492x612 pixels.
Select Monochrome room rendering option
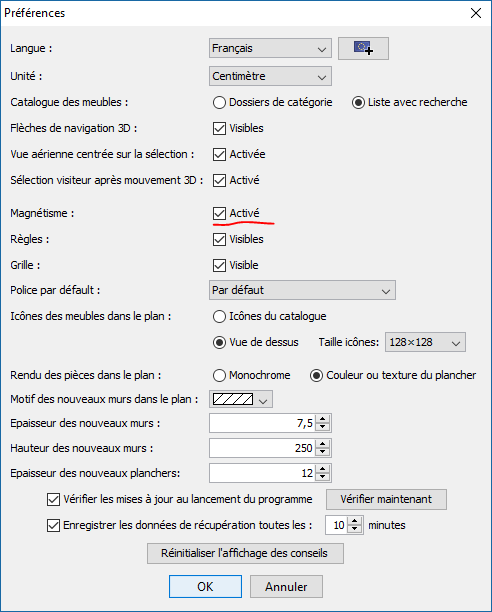(x=219, y=375)
